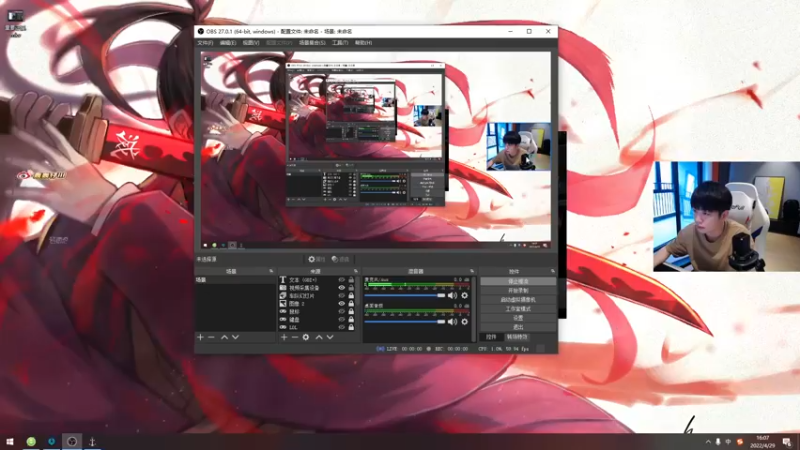Open the 属性 properties gear in the source toolbar
Screen dimensions: 800x450
click(316, 259)
